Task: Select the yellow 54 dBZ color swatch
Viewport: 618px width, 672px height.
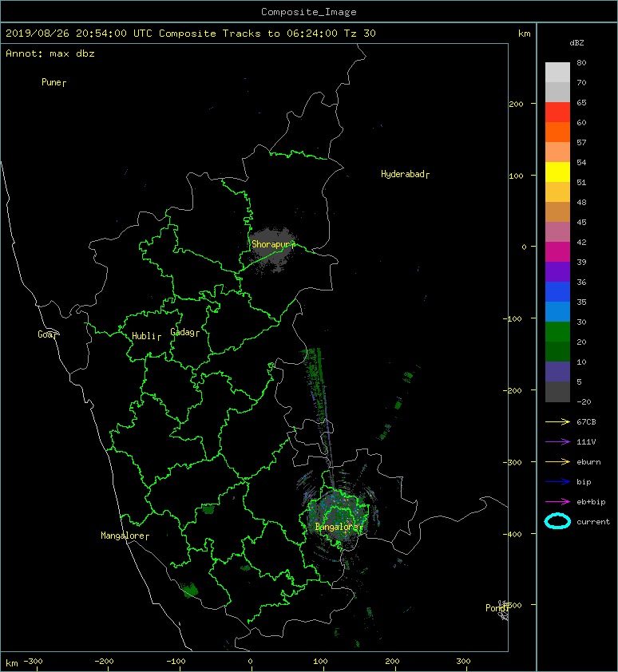Action: pos(557,172)
